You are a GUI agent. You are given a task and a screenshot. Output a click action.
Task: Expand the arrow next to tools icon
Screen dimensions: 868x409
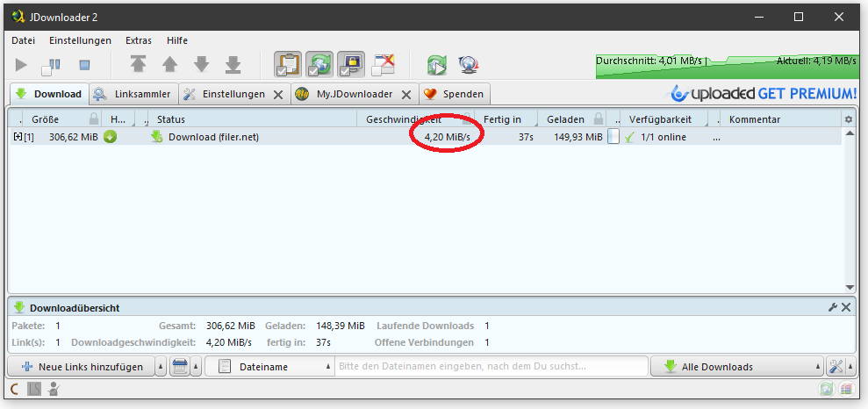click(850, 366)
